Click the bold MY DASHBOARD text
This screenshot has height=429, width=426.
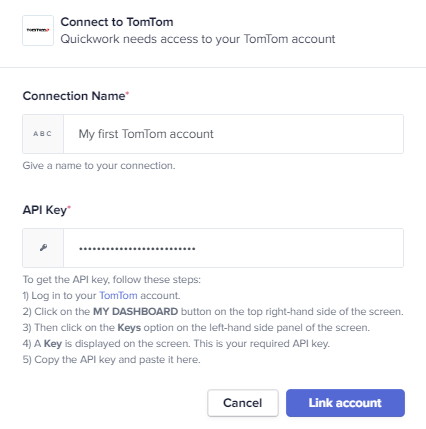135,312
